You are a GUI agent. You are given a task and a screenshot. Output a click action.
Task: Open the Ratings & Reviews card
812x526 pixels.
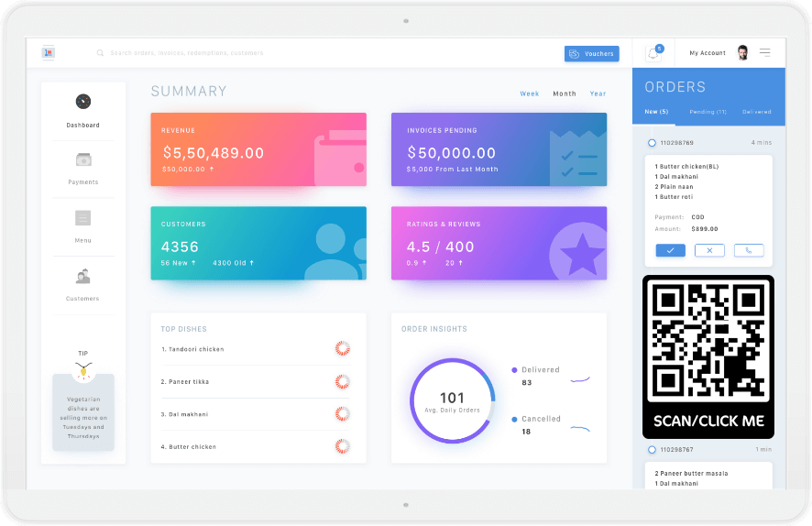pos(499,244)
